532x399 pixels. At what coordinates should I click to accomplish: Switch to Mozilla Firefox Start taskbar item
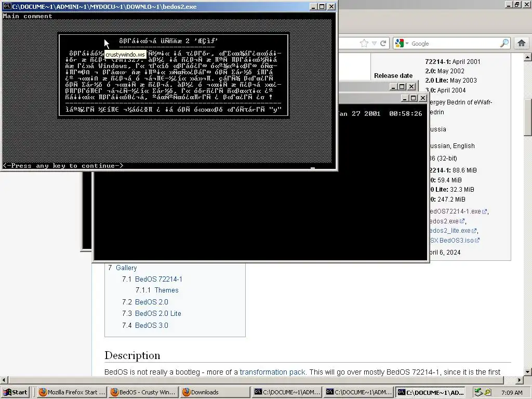click(x=72, y=392)
